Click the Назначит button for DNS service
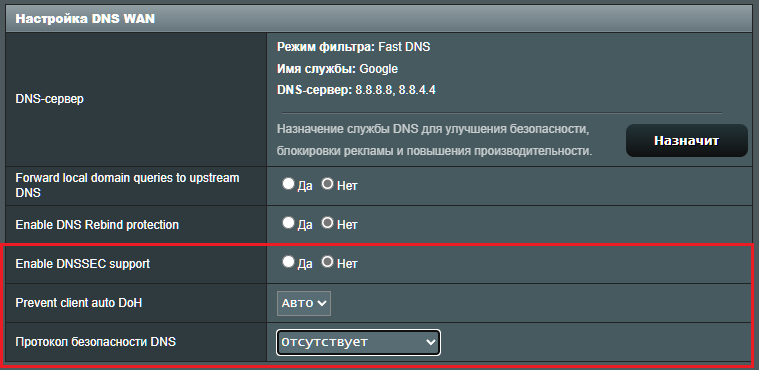Screen dimensions: 759x370 pyautogui.click(x=686, y=140)
